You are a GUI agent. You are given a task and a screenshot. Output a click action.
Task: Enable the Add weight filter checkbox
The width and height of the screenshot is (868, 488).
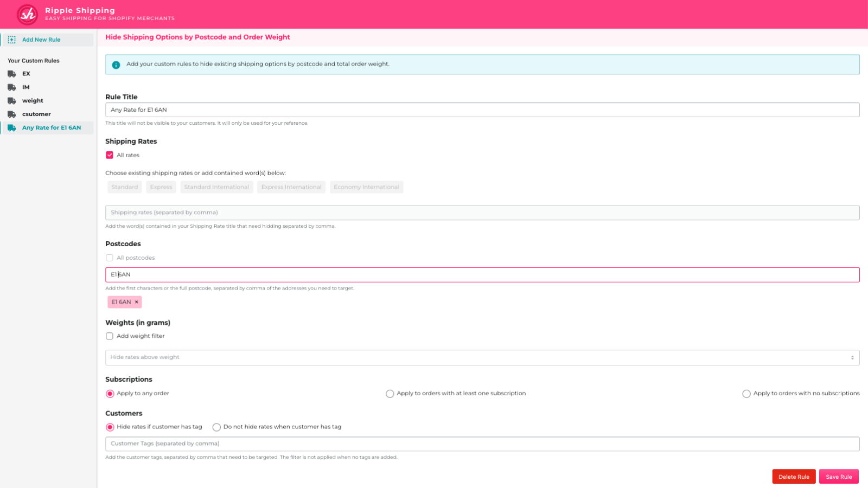pyautogui.click(x=110, y=336)
